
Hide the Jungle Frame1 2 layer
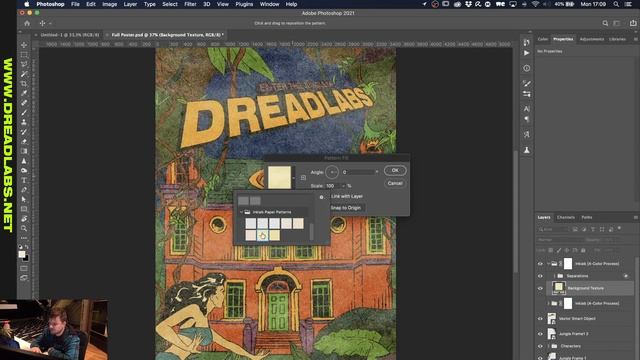(540, 333)
